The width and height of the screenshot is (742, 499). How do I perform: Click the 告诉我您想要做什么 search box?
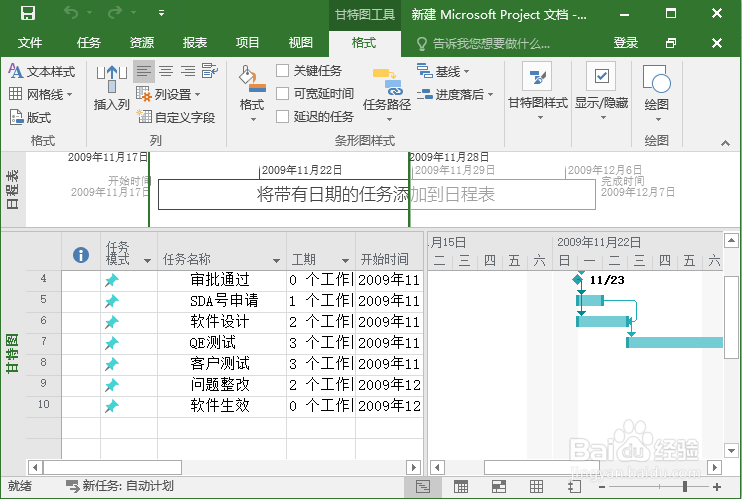point(484,44)
